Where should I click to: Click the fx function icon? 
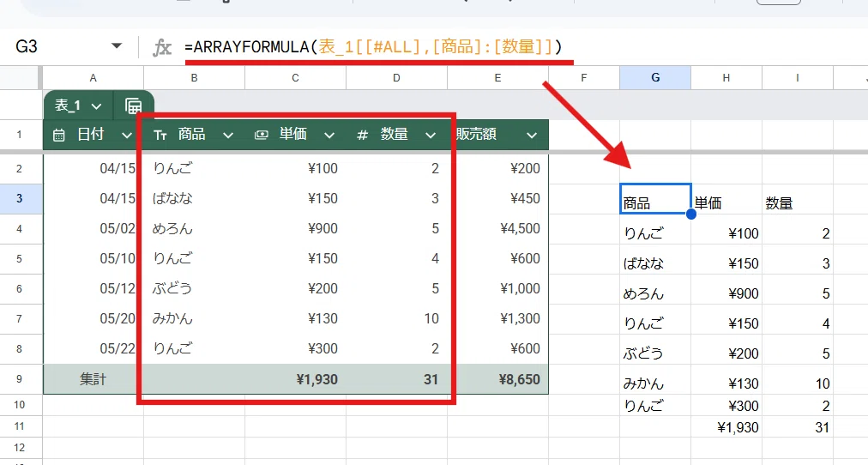coord(161,47)
